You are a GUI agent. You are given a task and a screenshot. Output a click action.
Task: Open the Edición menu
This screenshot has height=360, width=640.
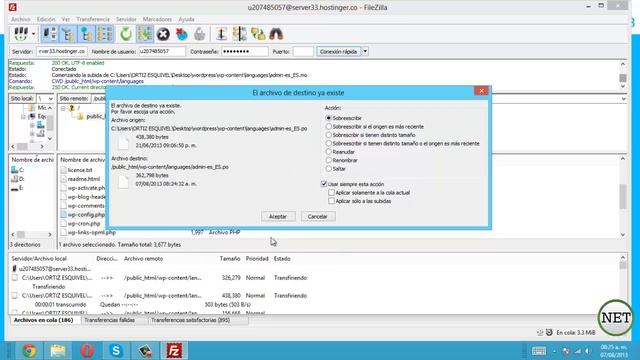point(46,19)
